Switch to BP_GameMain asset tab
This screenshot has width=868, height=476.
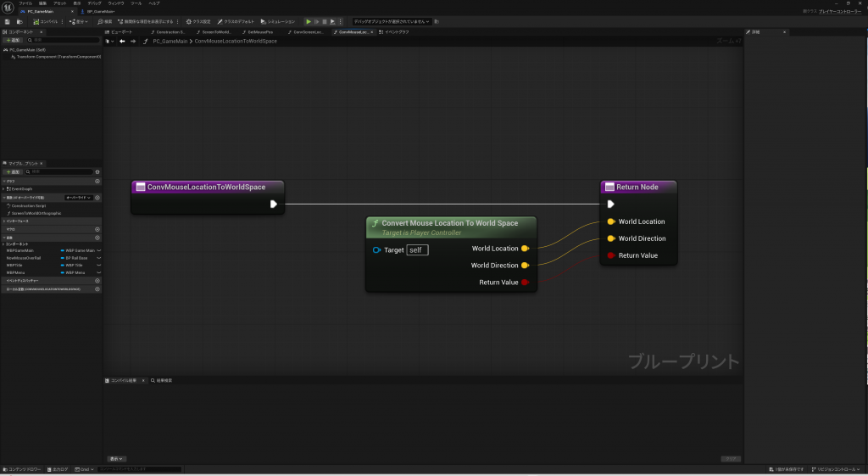click(100, 11)
